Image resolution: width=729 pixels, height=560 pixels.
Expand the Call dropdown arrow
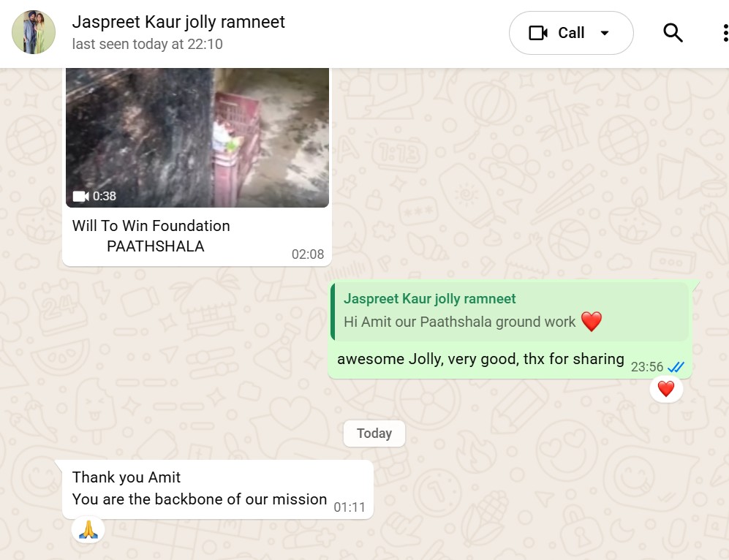605,33
